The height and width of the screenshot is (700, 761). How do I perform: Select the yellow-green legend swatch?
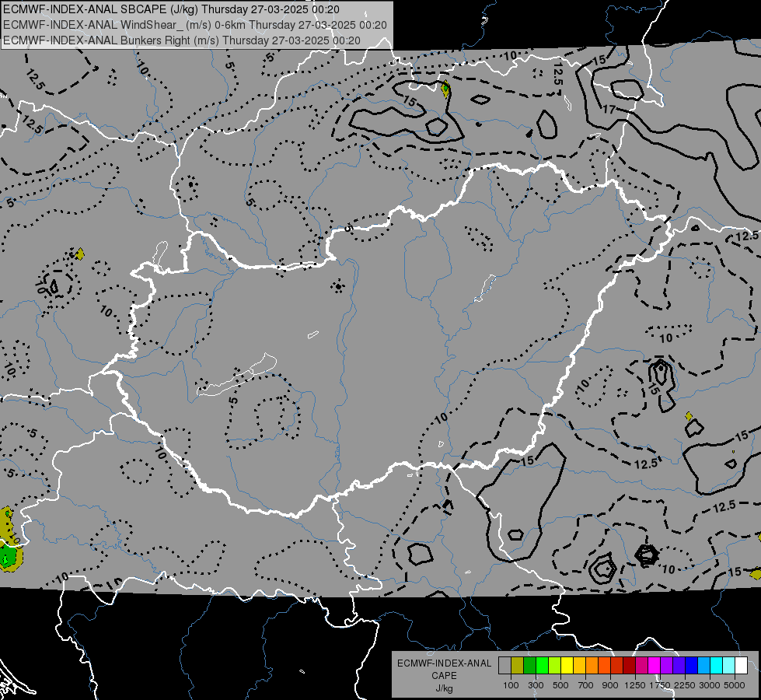tap(555, 666)
